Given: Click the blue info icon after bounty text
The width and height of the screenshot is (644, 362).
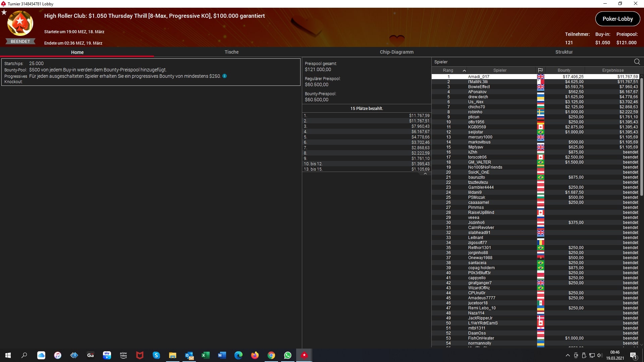Looking at the screenshot, I should [224, 76].
